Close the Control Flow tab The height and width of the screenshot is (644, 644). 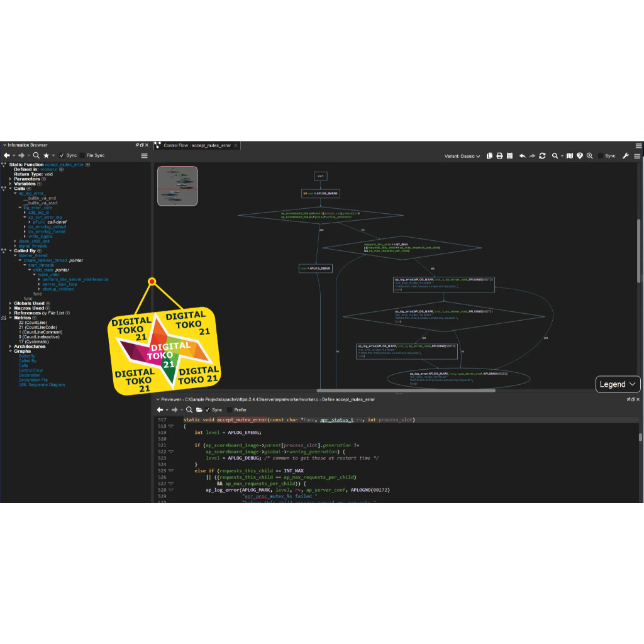click(236, 145)
